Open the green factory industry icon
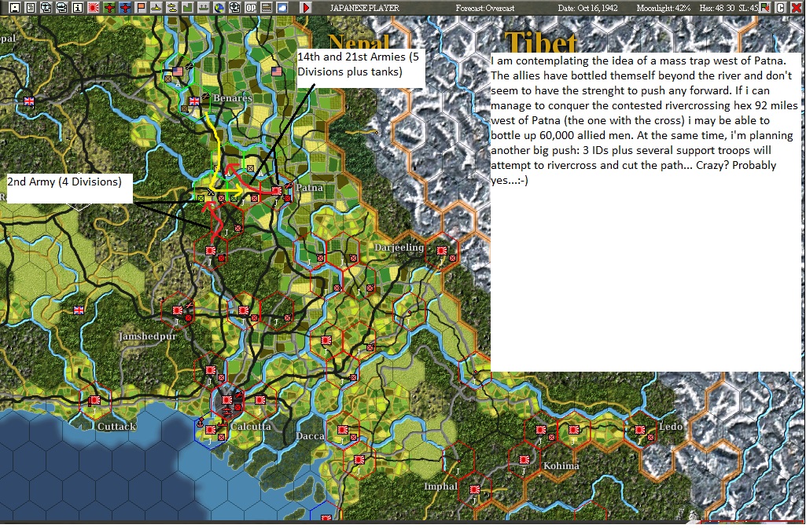 188,7
